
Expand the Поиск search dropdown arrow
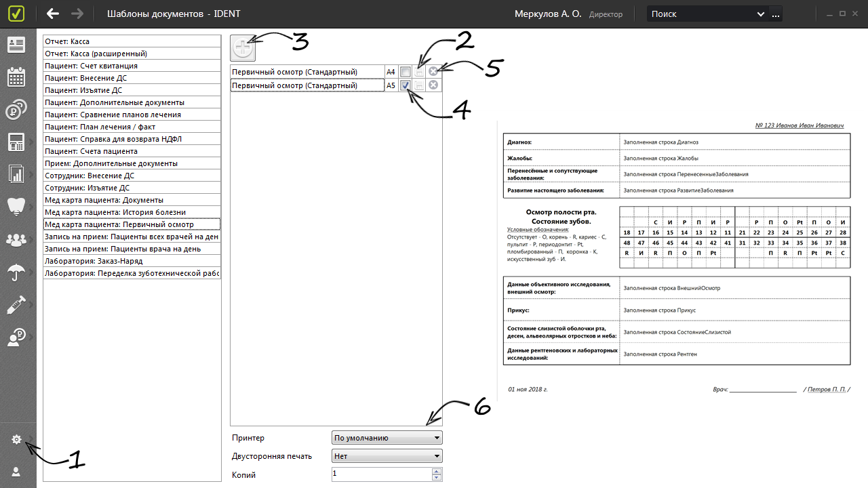tap(761, 14)
